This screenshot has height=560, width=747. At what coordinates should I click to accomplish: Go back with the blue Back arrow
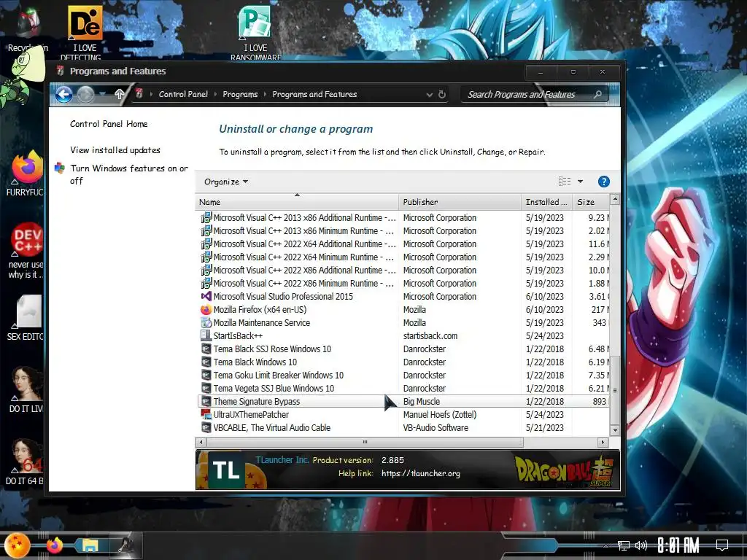click(x=64, y=94)
